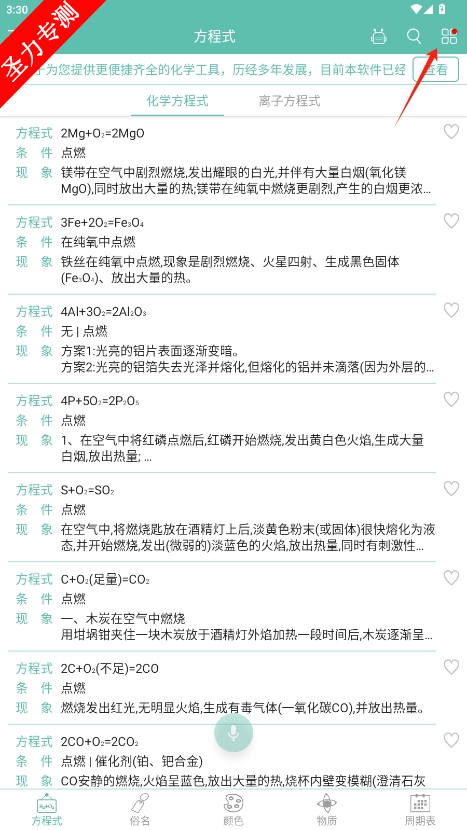Open the 2C+O₂(不足)=2CO equation entry

coord(222,688)
